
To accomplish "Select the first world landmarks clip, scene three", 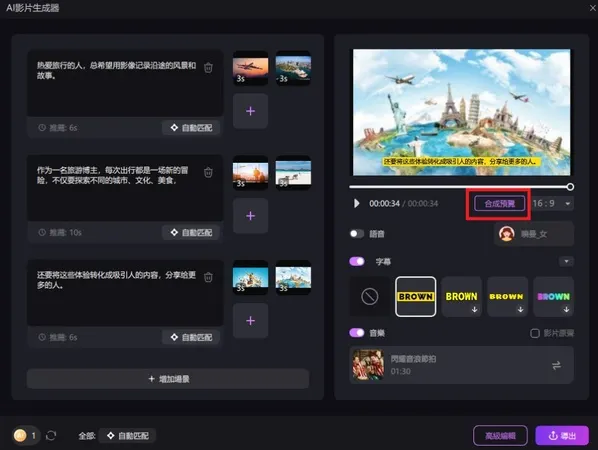I will tap(250, 278).
